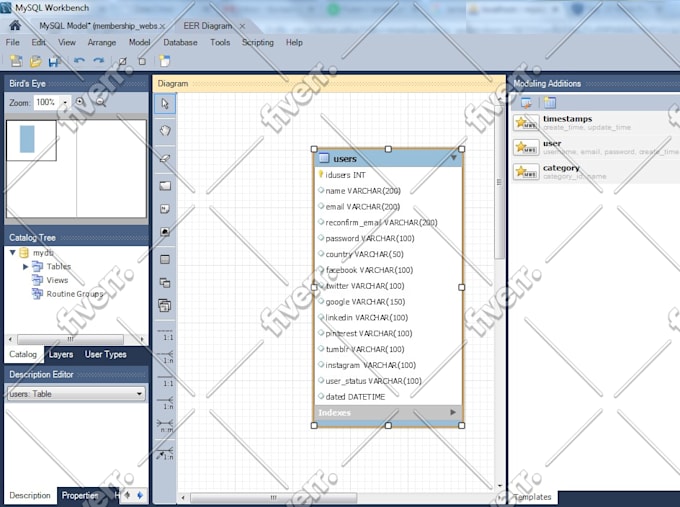
Task: Select the user template
Action: [x=595, y=147]
